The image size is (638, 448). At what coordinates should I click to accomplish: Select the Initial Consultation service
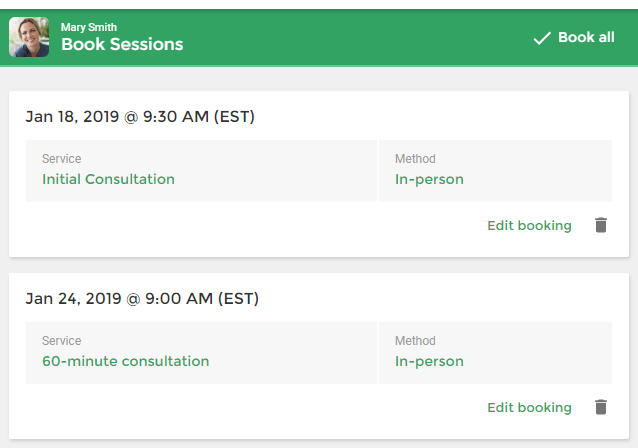pos(108,179)
